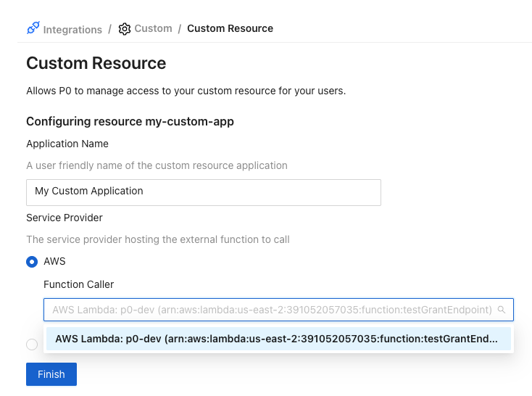Click the Custom Resource page heading
Screen dimensions: 532x396
click(96, 63)
